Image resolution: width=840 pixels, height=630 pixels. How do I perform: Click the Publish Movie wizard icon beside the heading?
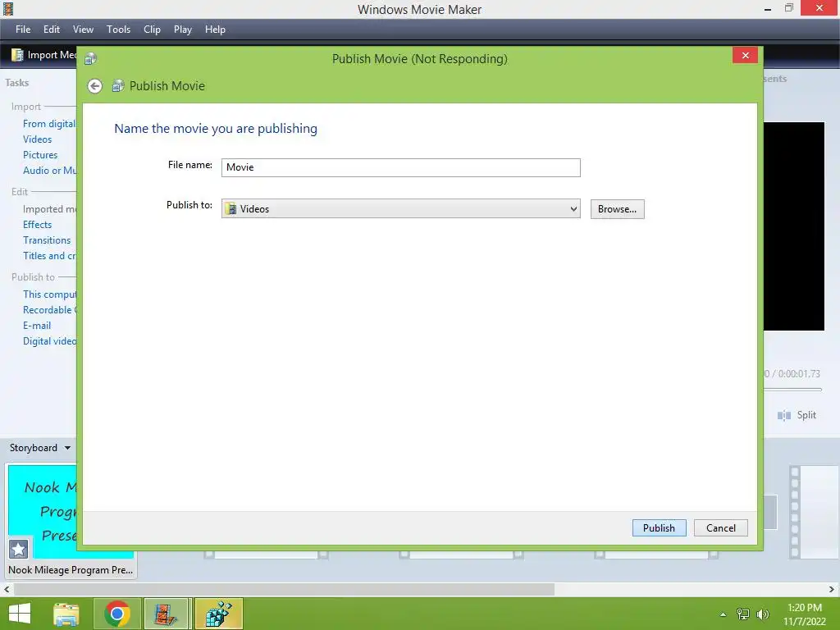118,85
